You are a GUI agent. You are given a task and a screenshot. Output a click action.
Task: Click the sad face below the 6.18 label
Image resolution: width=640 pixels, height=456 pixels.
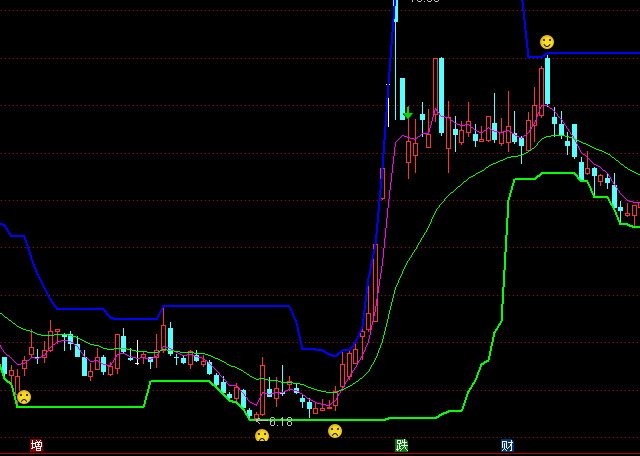click(x=262, y=435)
